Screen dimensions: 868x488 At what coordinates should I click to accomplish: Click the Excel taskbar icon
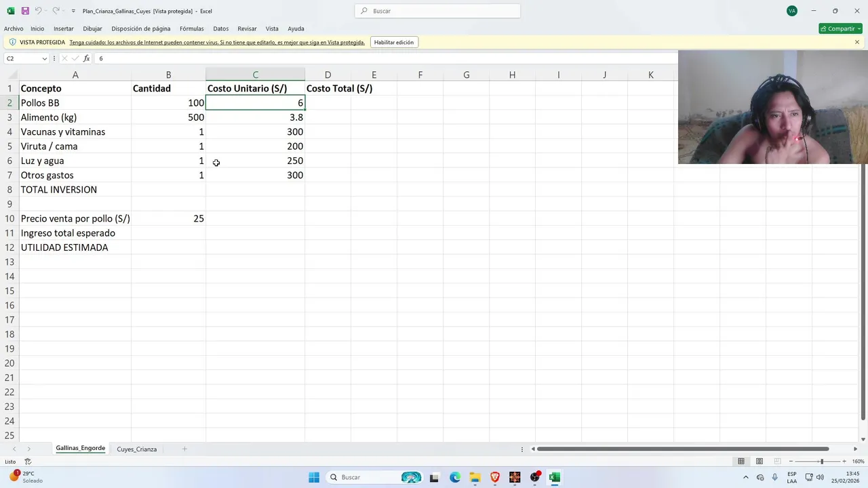(x=555, y=477)
